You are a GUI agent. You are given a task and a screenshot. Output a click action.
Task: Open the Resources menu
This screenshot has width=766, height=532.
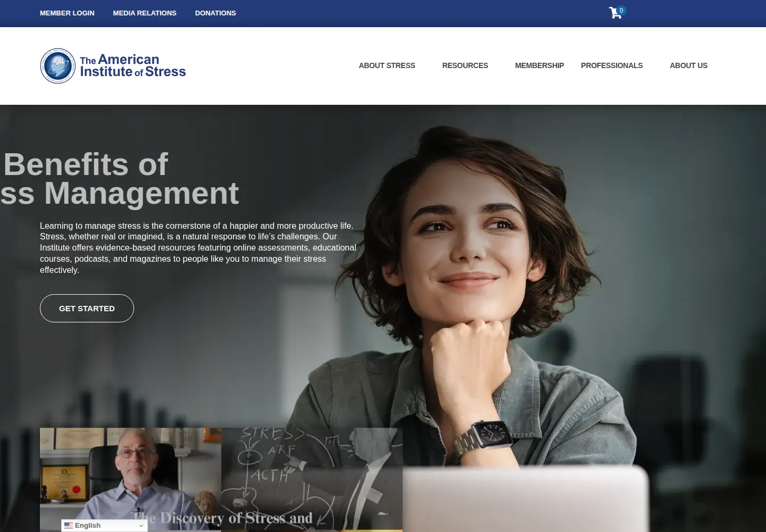point(465,65)
